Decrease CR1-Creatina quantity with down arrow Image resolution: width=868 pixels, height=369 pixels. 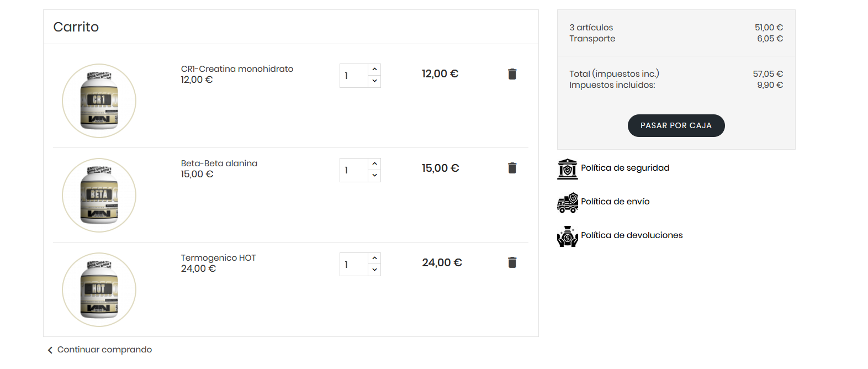(374, 81)
